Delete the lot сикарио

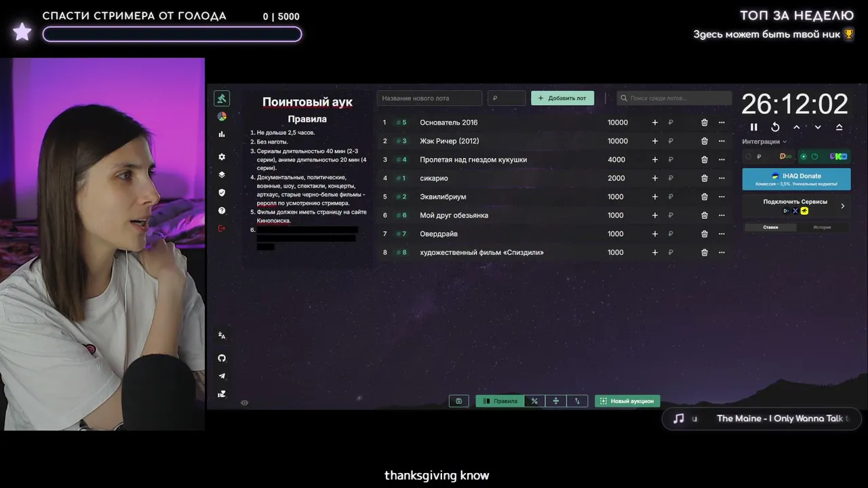(x=705, y=178)
